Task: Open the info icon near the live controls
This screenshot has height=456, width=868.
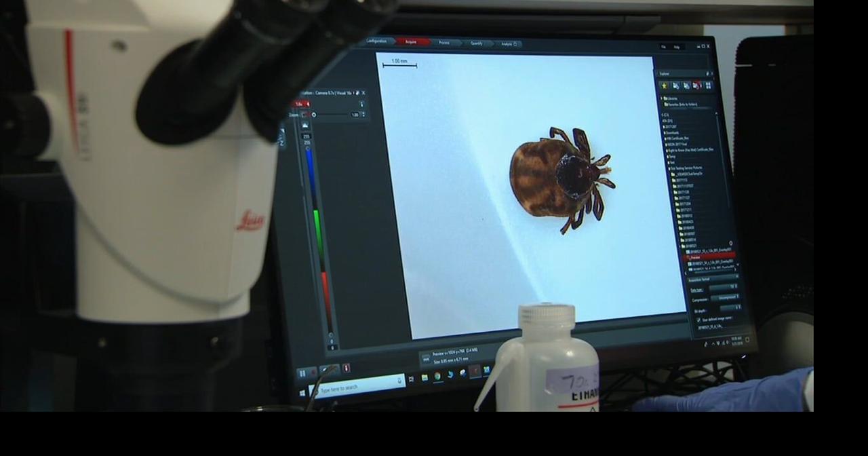Action: (347, 368)
